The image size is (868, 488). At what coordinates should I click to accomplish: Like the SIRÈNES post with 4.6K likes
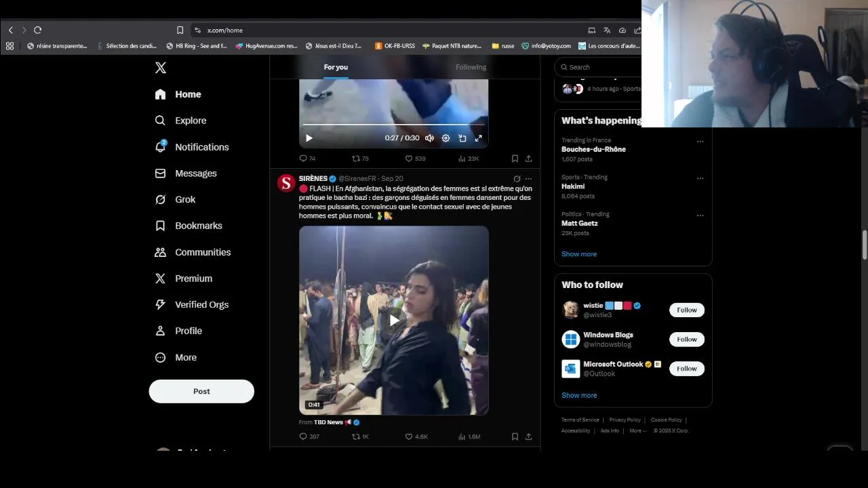(x=416, y=437)
